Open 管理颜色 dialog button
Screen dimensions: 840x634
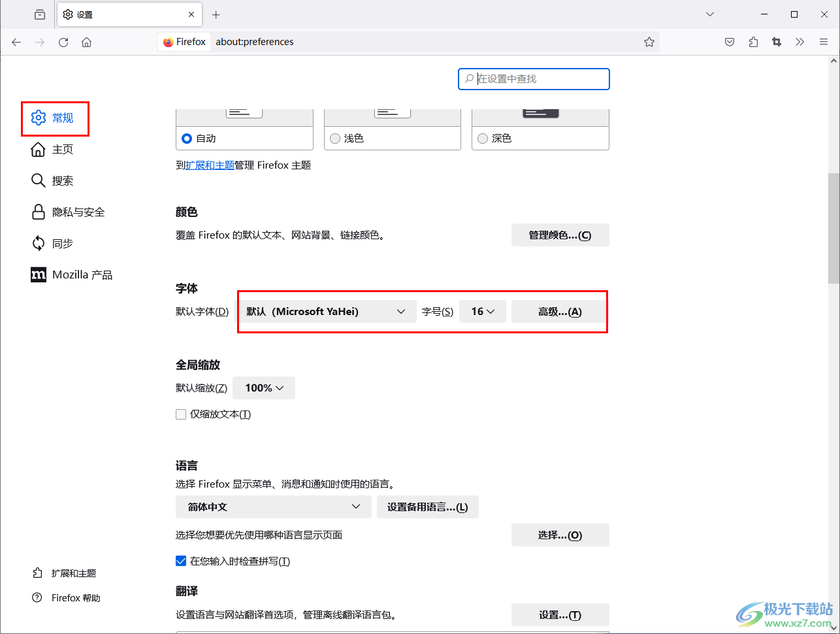click(x=560, y=235)
